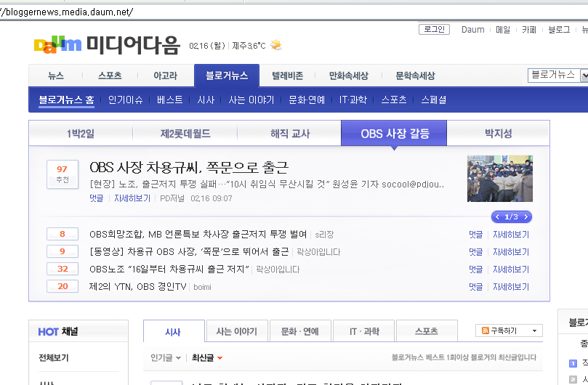Select the 뉴스 main menu tab
This screenshot has height=385, width=588.
pyautogui.click(x=56, y=76)
